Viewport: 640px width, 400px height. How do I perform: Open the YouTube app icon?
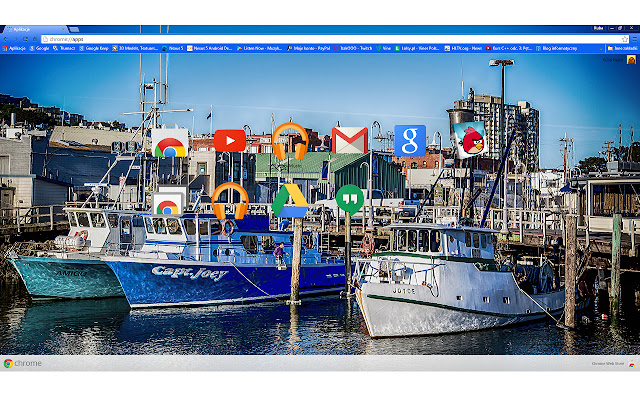[x=230, y=140]
